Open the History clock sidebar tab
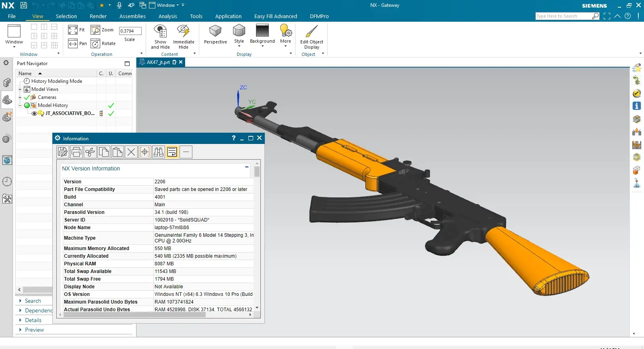This screenshot has height=349, width=644. [x=7, y=181]
